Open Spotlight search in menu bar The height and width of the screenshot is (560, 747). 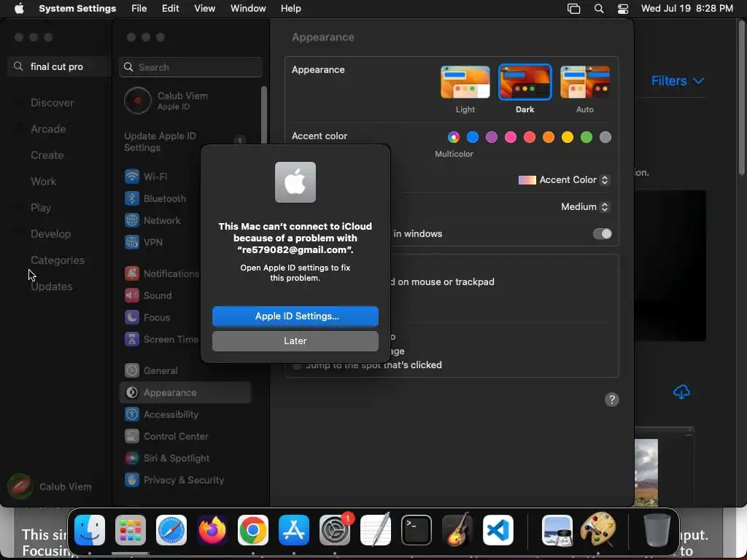click(x=599, y=9)
